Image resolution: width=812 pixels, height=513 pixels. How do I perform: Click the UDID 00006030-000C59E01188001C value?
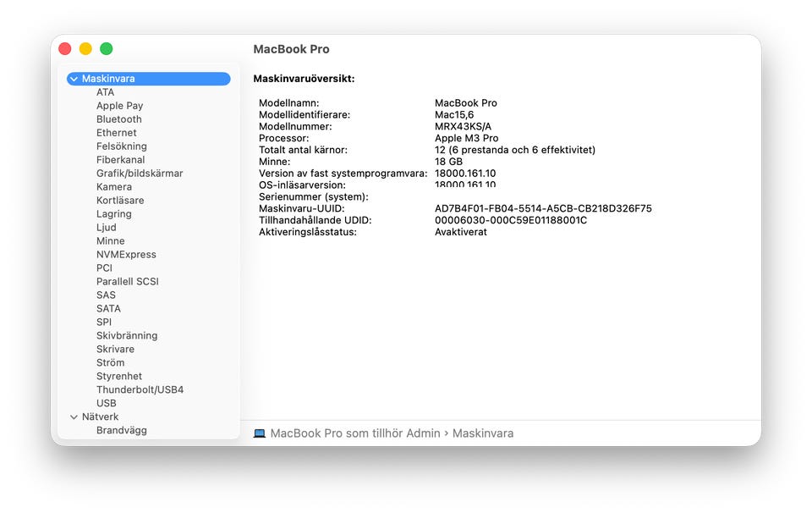(511, 220)
